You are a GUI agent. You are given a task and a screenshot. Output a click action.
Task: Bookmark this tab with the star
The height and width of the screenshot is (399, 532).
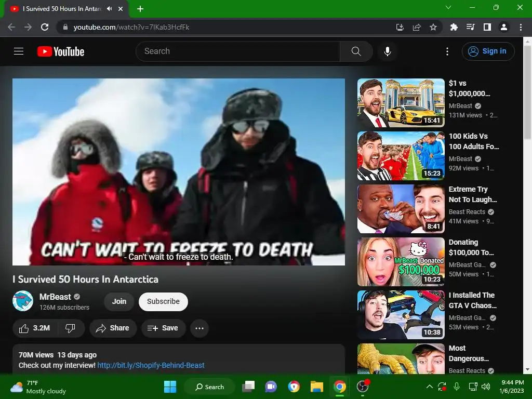tap(433, 27)
